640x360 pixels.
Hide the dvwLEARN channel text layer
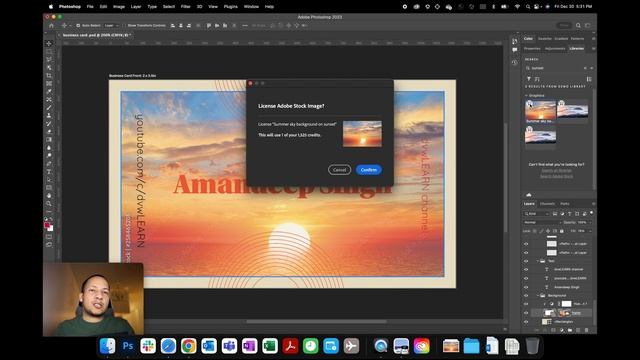[x=526, y=269]
